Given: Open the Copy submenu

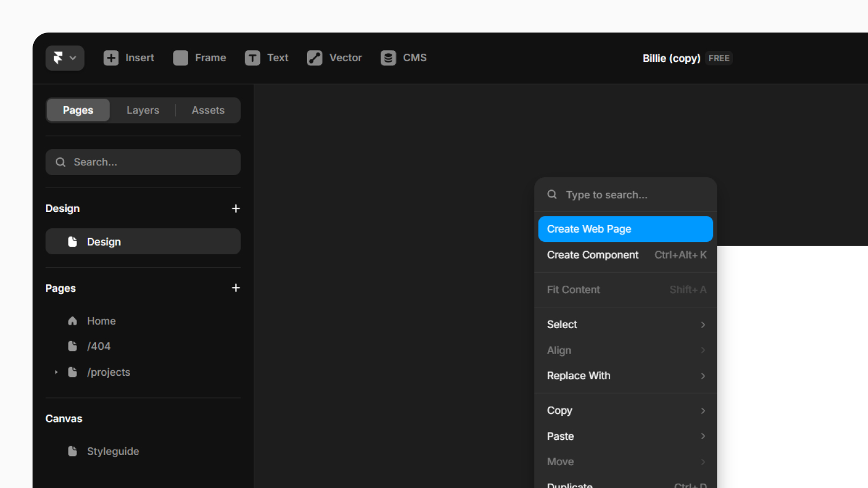Looking at the screenshot, I should [625, 410].
